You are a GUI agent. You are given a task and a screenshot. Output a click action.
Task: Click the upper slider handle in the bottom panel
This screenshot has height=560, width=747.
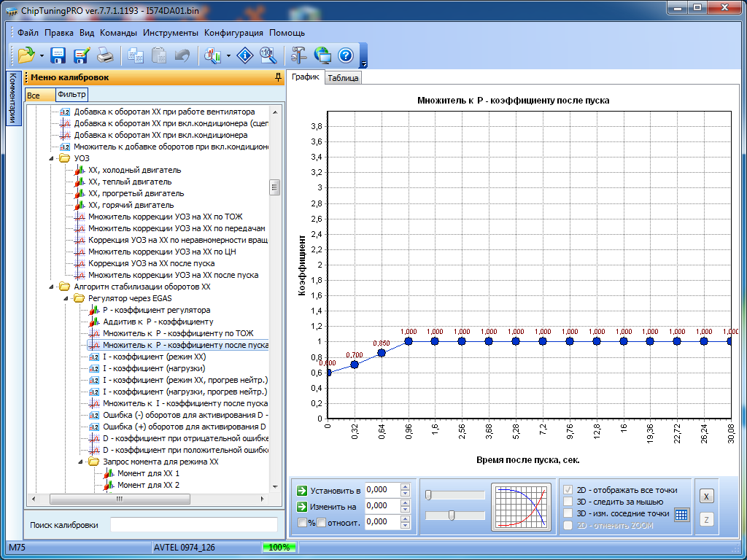(x=428, y=495)
